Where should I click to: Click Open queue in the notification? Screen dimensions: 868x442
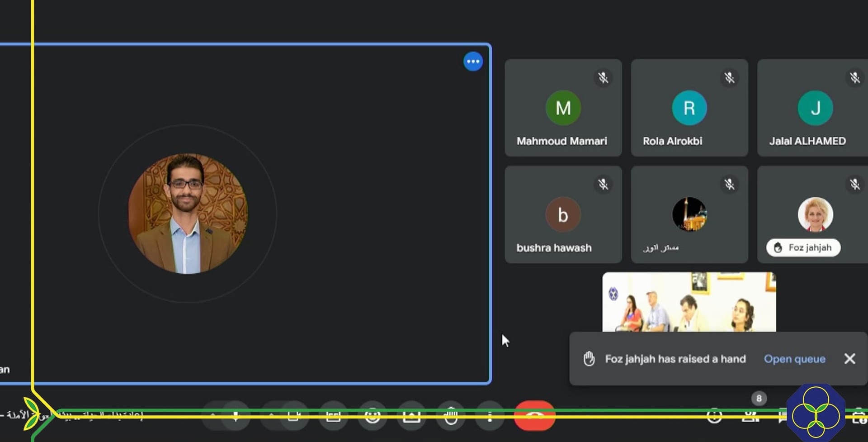794,359
